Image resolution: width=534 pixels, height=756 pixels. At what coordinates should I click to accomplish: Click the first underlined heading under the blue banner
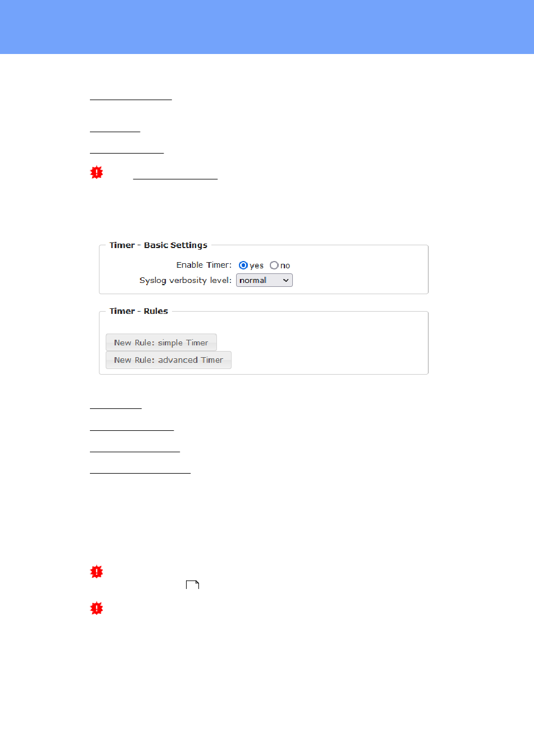[131, 99]
